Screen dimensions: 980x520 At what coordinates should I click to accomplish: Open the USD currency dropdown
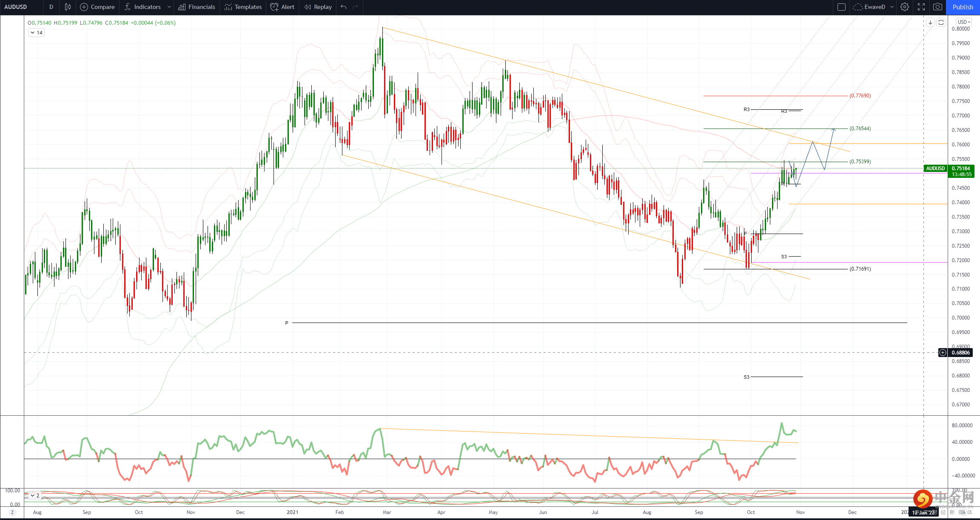964,22
